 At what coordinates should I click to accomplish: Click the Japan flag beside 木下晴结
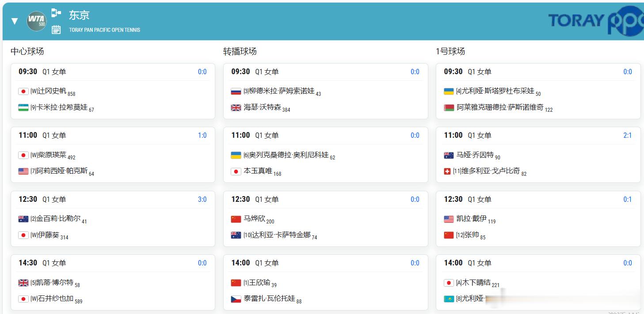[449, 283]
